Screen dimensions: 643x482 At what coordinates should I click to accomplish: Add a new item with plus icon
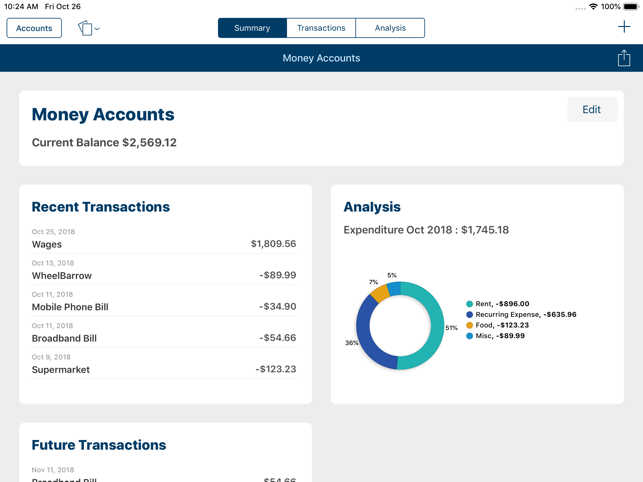(x=624, y=27)
